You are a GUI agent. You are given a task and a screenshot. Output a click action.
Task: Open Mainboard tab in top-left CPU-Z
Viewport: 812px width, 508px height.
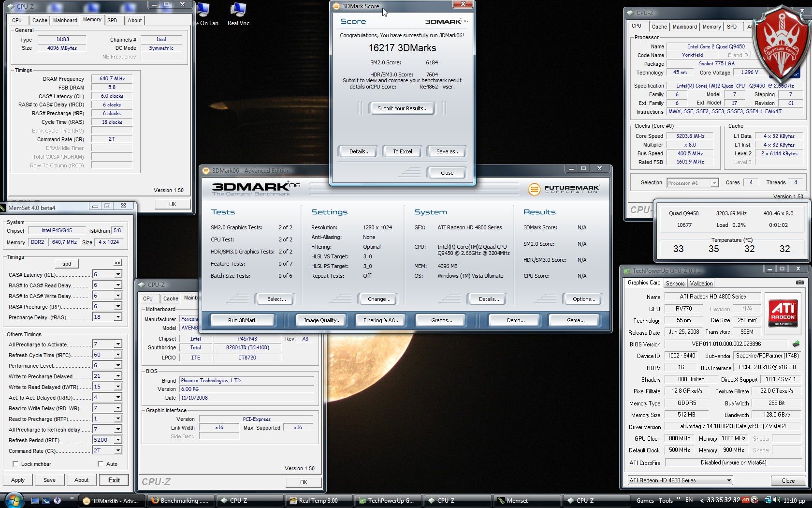click(65, 20)
